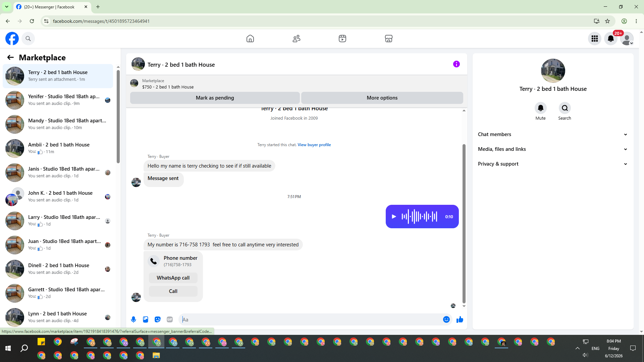
Task: Open the Friends icon in top navigation
Action: [297, 39]
